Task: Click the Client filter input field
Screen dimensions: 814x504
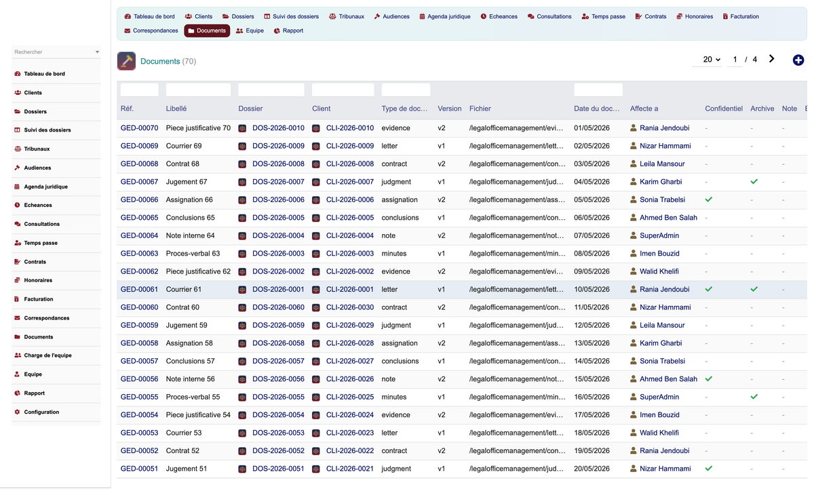Action: [x=343, y=90]
